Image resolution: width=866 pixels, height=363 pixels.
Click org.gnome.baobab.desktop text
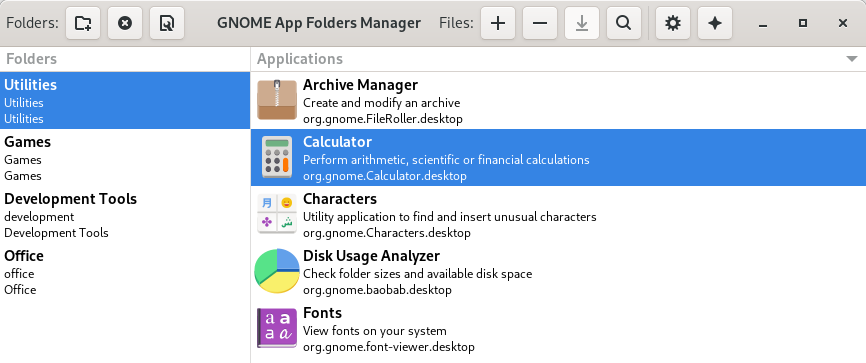coord(377,290)
